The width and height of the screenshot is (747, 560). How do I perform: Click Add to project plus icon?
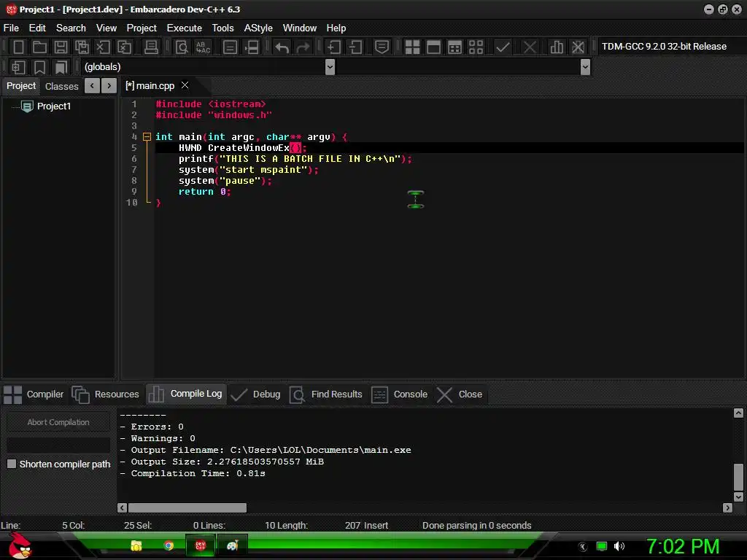tap(333, 47)
